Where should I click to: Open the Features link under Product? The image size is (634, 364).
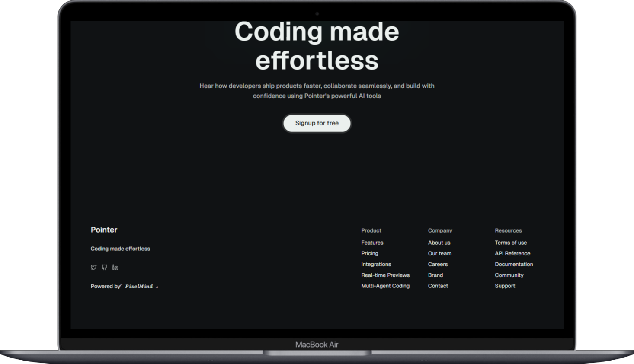point(372,243)
